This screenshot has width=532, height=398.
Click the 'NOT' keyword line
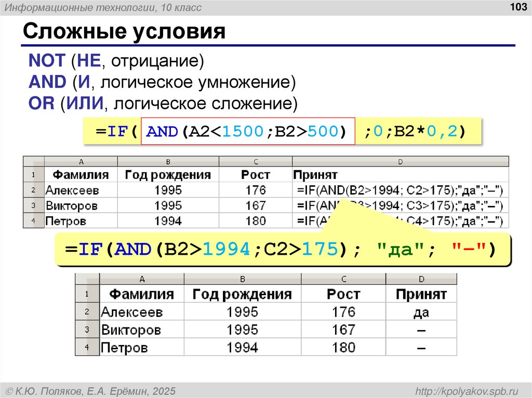coord(116,61)
